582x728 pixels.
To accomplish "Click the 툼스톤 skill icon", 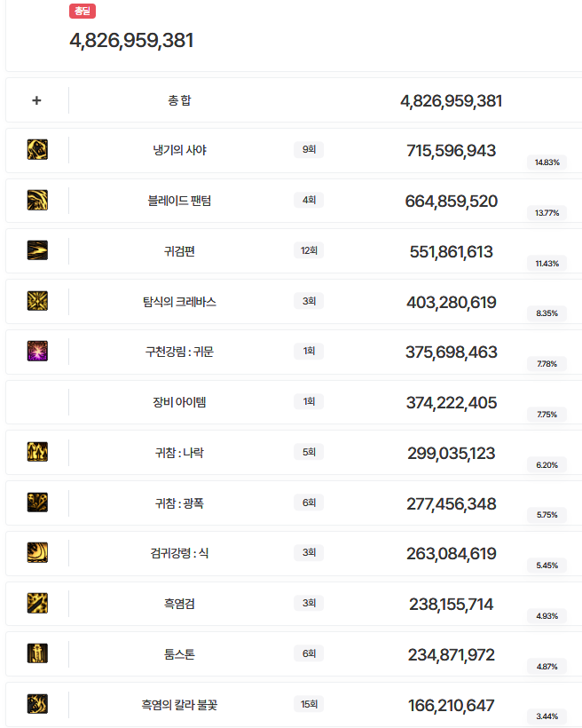I will pos(37,653).
